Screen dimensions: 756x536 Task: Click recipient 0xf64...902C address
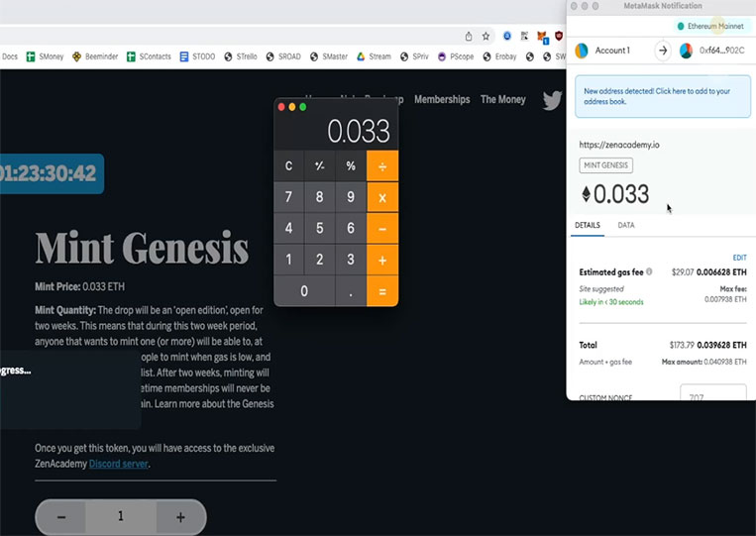(721, 51)
